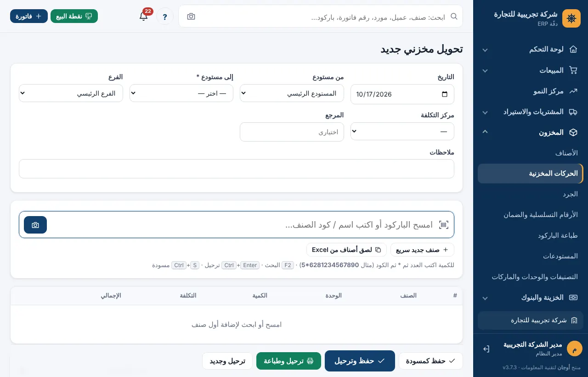Click the الإجمالي column header
Image resolution: width=588 pixels, height=377 pixels.
(111, 296)
